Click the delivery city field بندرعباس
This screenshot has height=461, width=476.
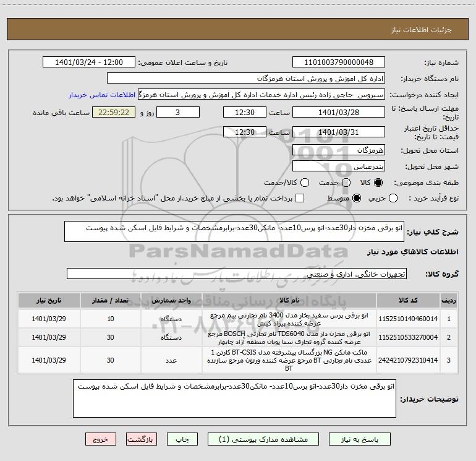click(x=339, y=166)
